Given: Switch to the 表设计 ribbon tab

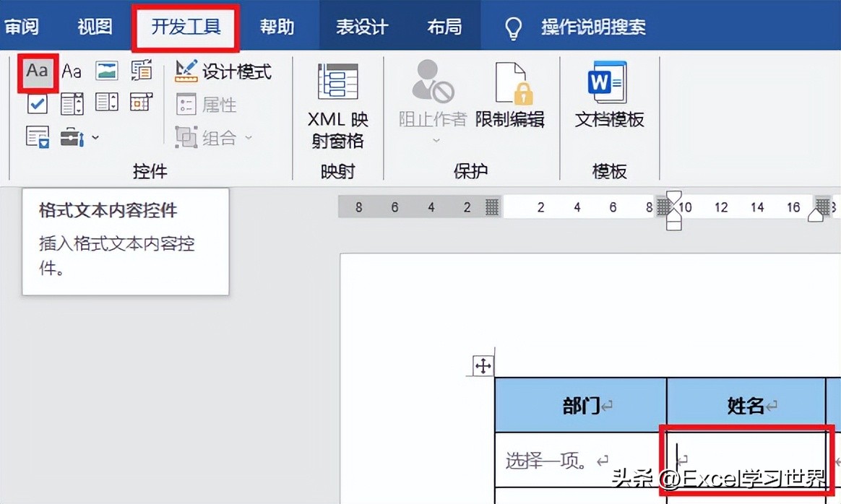Looking at the screenshot, I should click(361, 25).
